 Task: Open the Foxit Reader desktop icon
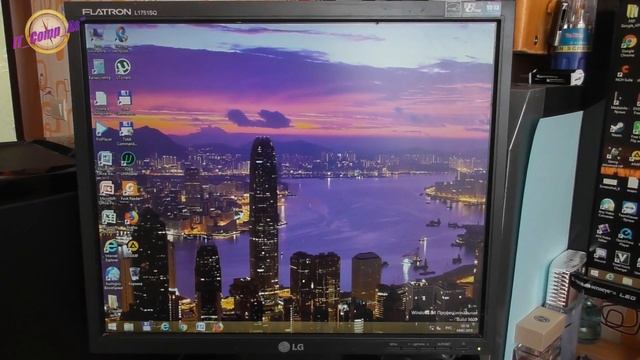[130, 191]
